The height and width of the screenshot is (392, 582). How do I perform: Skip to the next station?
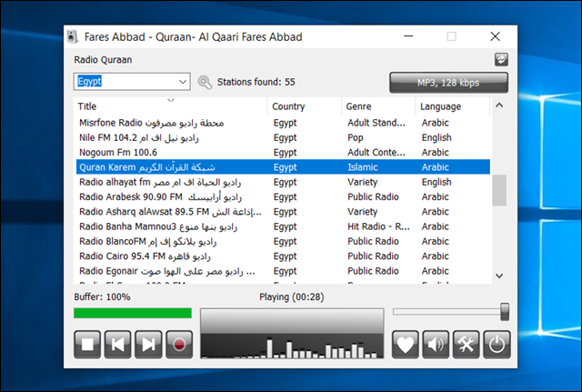pyautogui.click(x=148, y=345)
